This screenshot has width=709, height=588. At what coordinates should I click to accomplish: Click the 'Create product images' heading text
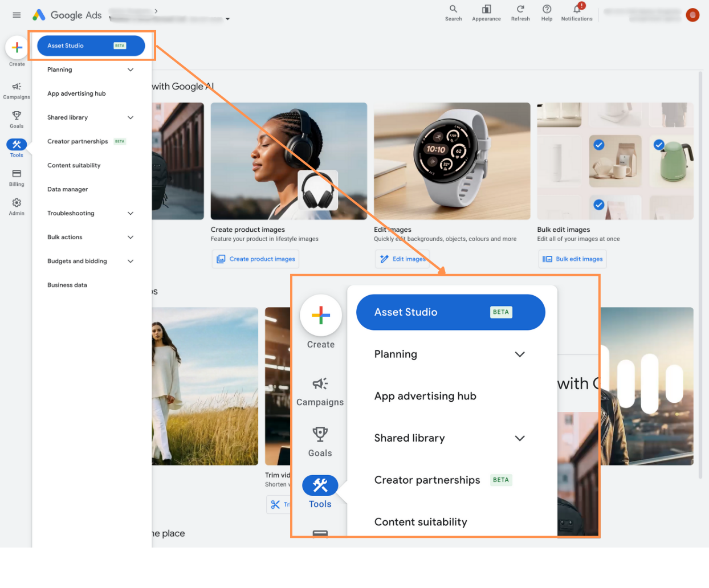(x=248, y=230)
